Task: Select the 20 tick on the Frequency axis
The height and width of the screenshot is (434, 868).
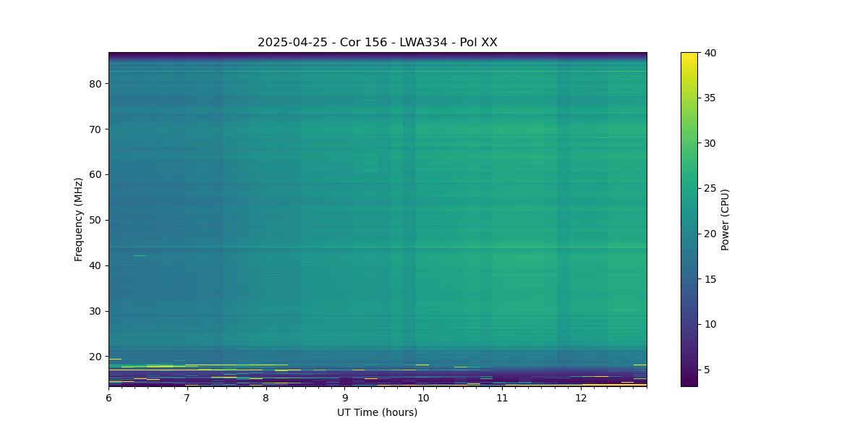Action: pyautogui.click(x=95, y=357)
